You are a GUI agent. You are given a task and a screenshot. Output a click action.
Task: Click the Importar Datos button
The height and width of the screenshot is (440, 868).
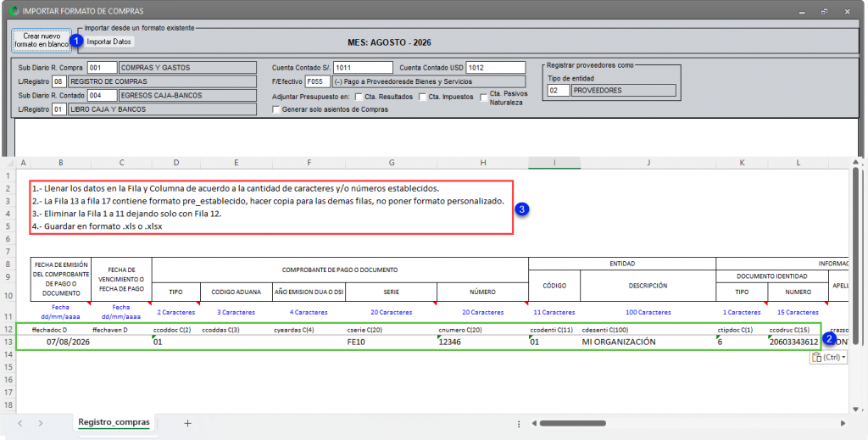tap(109, 42)
